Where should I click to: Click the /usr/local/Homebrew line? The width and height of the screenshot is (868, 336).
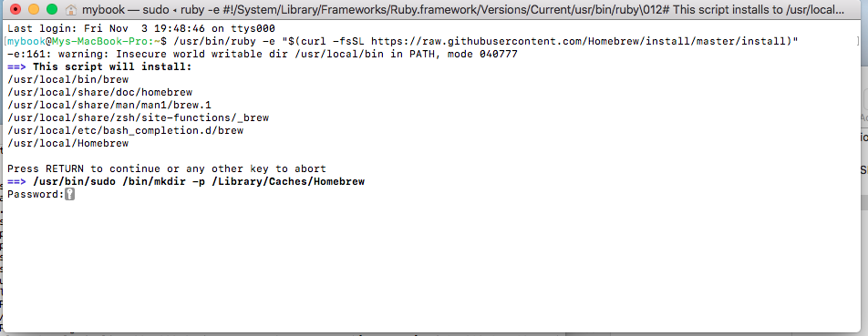point(68,143)
